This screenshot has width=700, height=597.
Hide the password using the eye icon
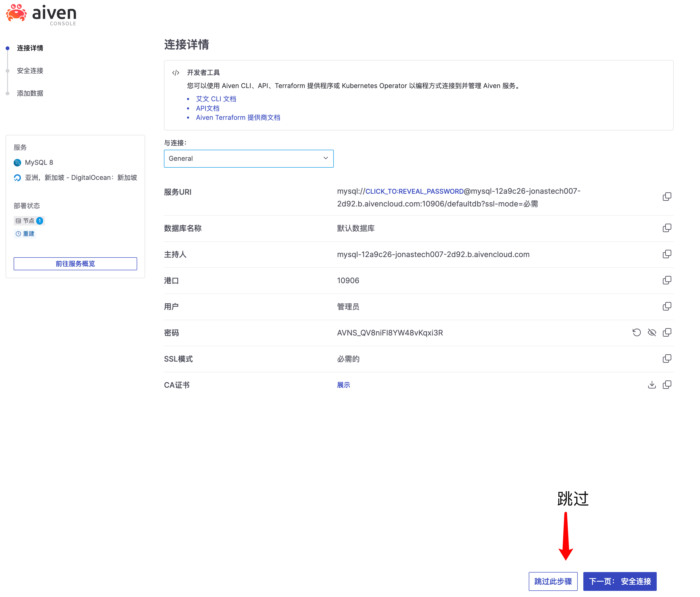[x=652, y=333]
